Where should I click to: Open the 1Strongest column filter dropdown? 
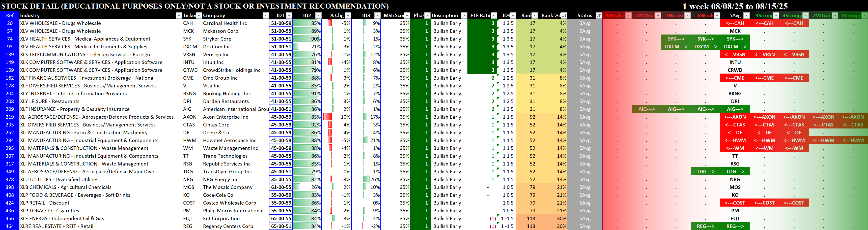pos(864,15)
